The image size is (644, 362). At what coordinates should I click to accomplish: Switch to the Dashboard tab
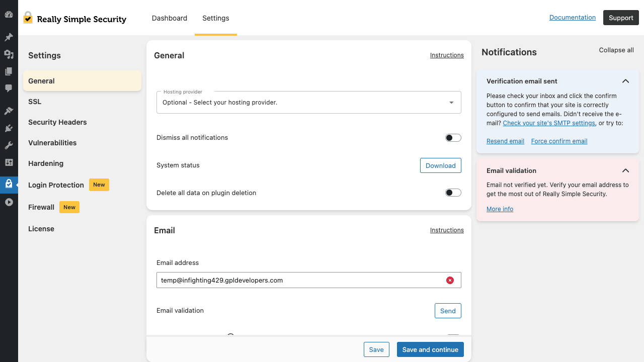tap(170, 18)
